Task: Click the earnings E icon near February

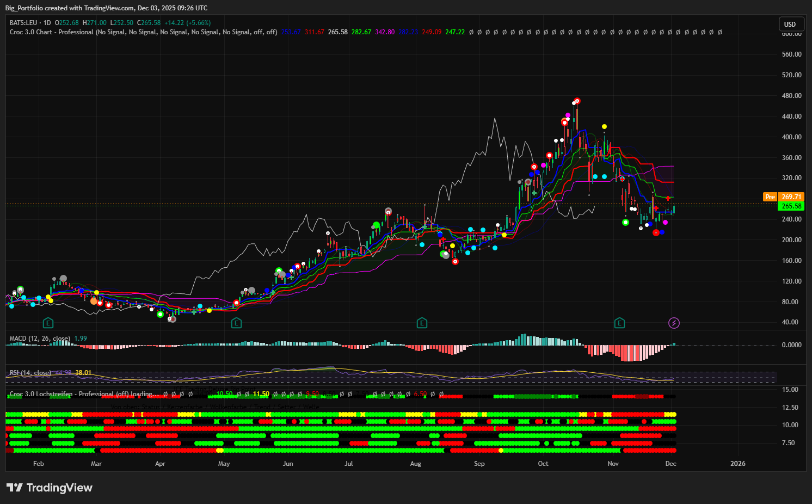Action: 48,323
